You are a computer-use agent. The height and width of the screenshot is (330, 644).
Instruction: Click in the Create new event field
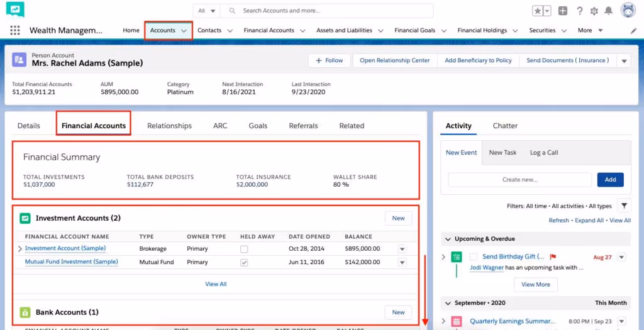tap(519, 179)
